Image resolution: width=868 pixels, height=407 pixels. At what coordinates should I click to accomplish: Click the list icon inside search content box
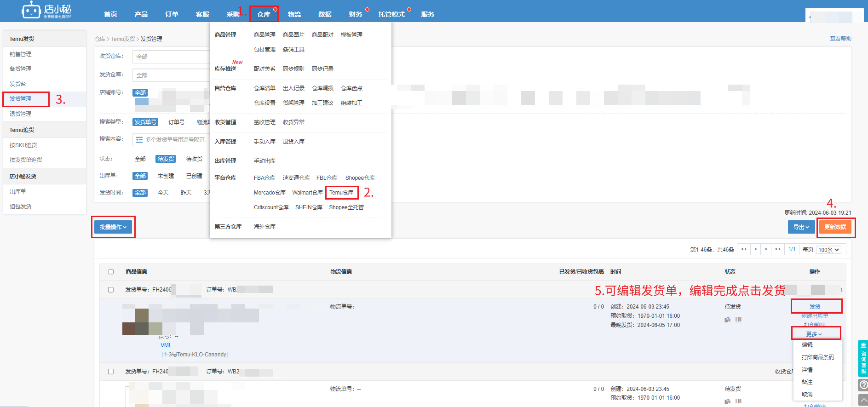click(x=139, y=140)
